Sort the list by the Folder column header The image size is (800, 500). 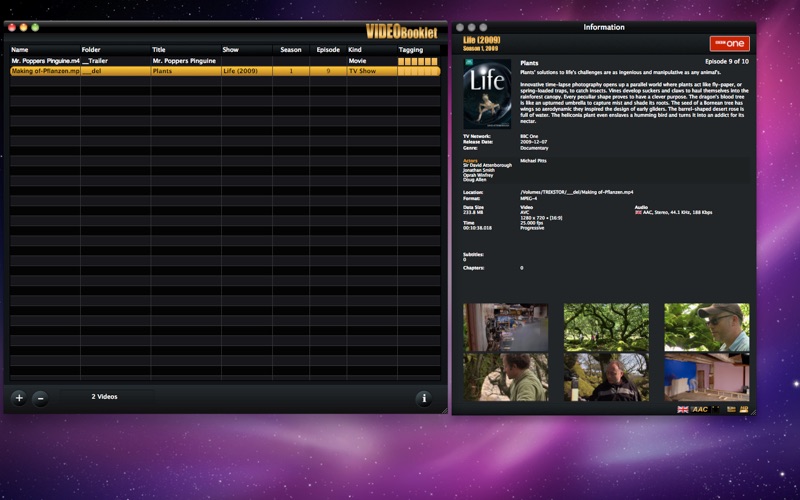tap(115, 49)
